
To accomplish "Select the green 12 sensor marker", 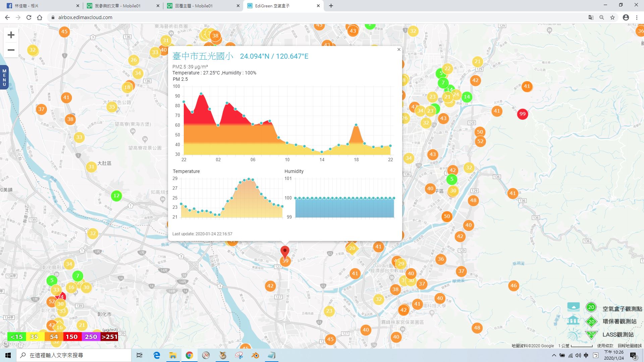I will (116, 196).
